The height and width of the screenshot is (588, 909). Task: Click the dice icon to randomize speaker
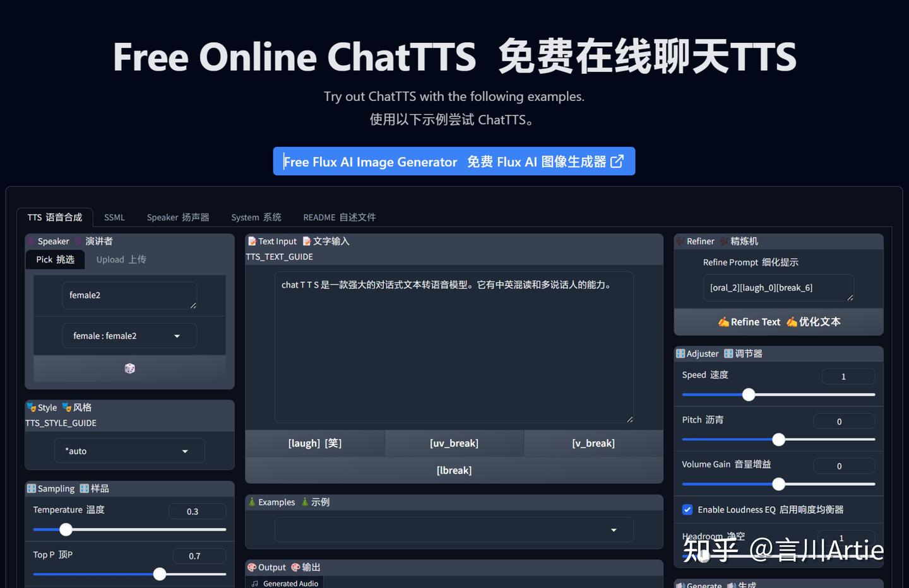[x=129, y=368]
